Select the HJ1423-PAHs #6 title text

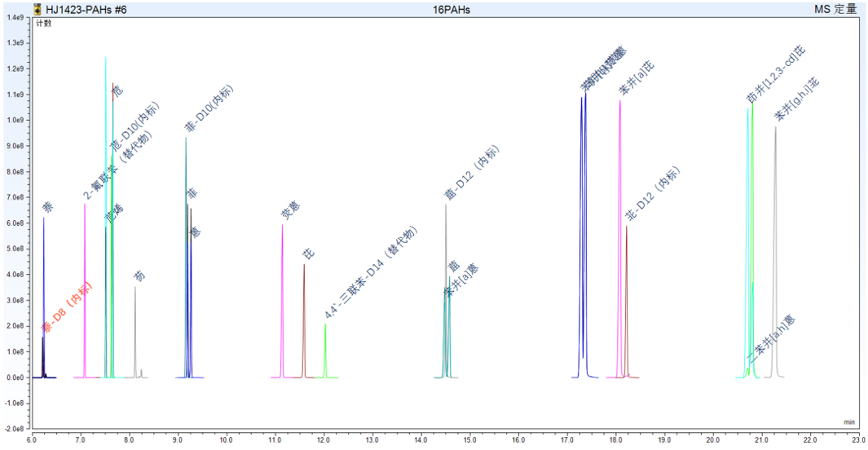click(86, 10)
